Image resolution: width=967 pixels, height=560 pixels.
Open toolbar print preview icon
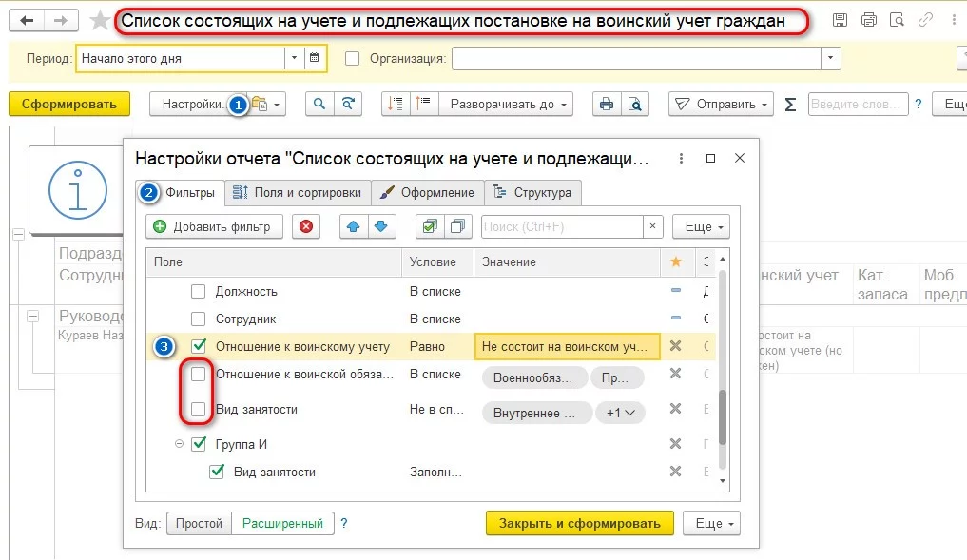tap(634, 104)
